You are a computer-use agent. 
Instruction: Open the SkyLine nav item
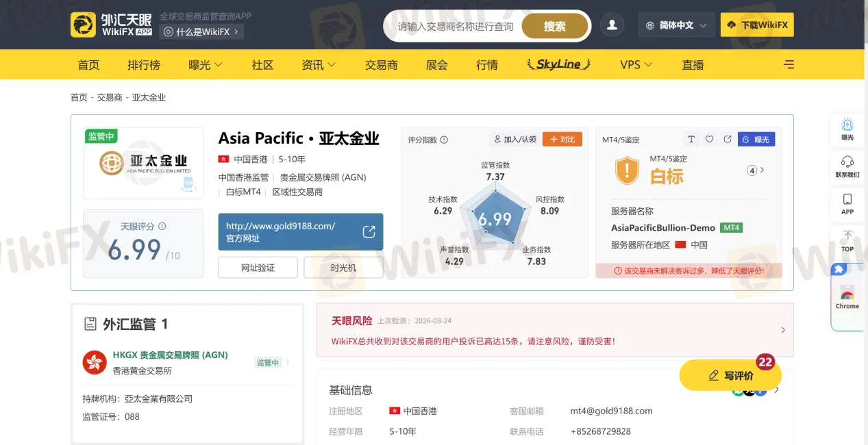[558, 64]
